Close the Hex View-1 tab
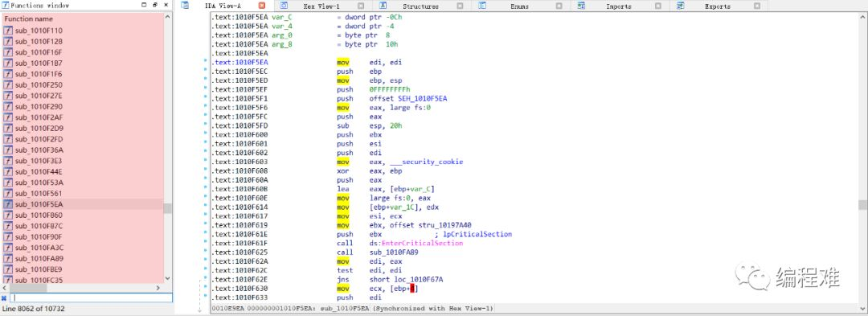 pos(361,6)
